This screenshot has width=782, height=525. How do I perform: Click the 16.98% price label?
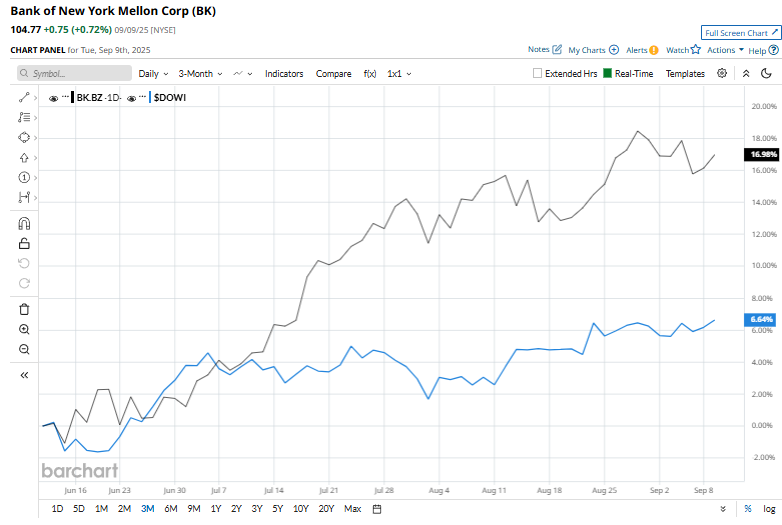point(762,155)
